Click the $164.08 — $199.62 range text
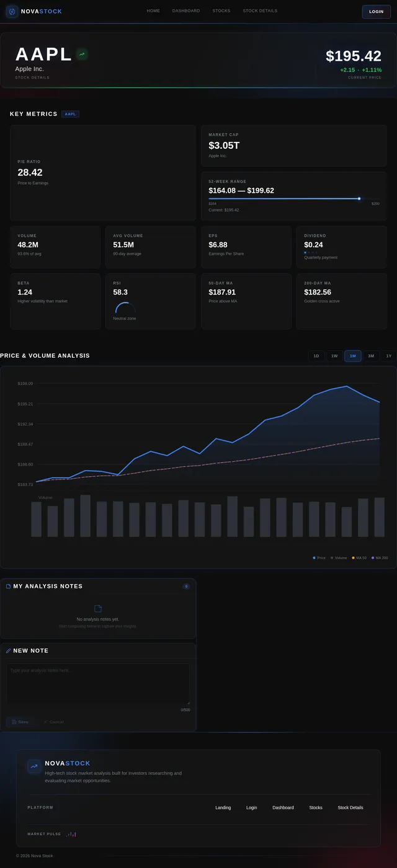Screen dimensions: 397x868 (x=241, y=191)
